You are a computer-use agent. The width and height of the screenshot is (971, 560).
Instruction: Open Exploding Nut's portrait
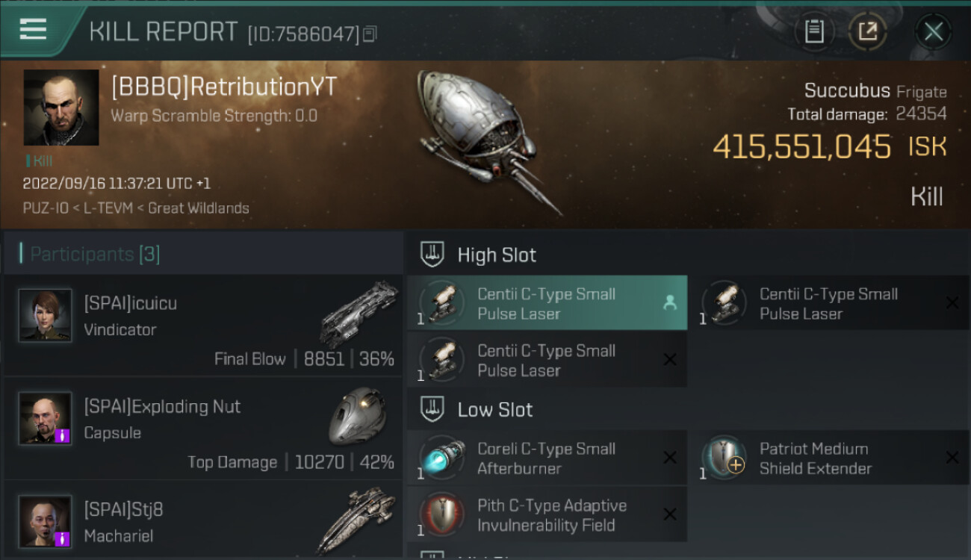coord(46,418)
